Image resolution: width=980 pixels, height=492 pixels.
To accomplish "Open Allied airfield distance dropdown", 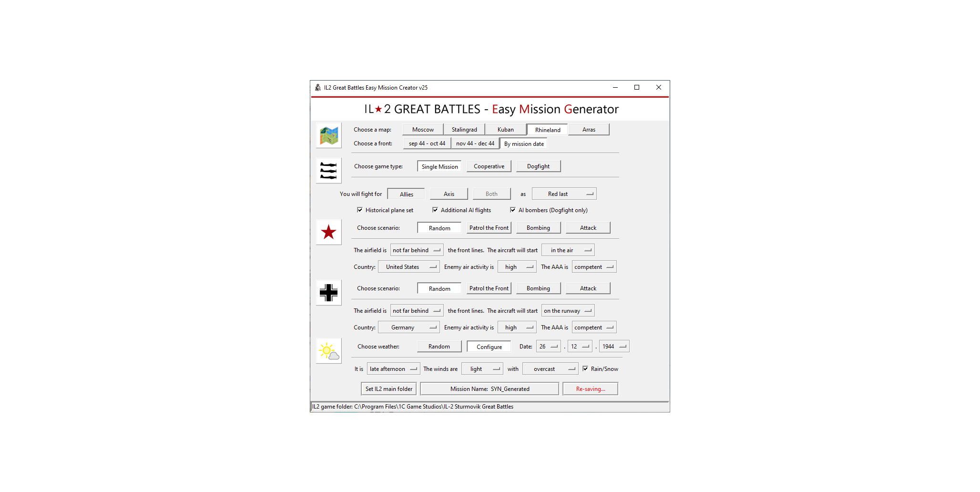I will (417, 250).
